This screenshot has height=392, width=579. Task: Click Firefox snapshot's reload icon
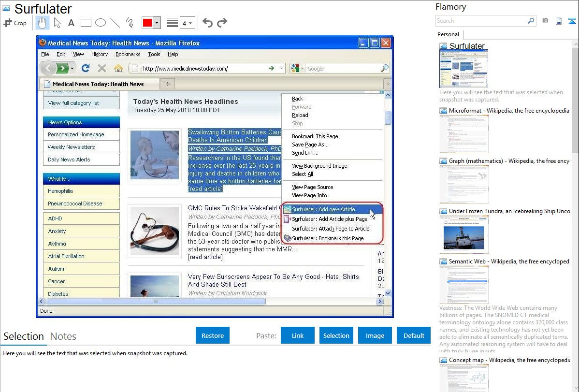coord(86,68)
